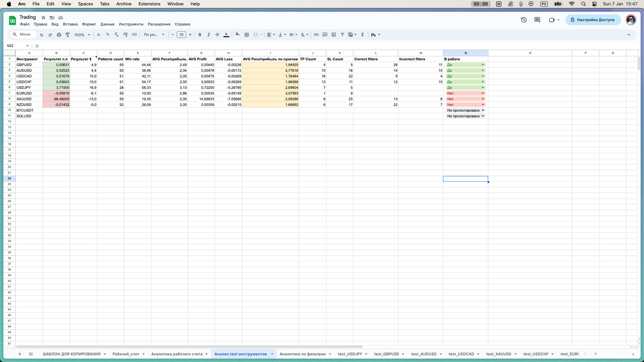
Task: Switch to Аналитика по фильтрам tab
Action: point(303,354)
